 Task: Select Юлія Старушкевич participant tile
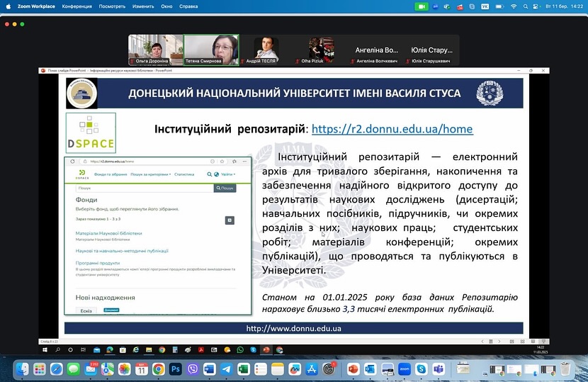431,50
